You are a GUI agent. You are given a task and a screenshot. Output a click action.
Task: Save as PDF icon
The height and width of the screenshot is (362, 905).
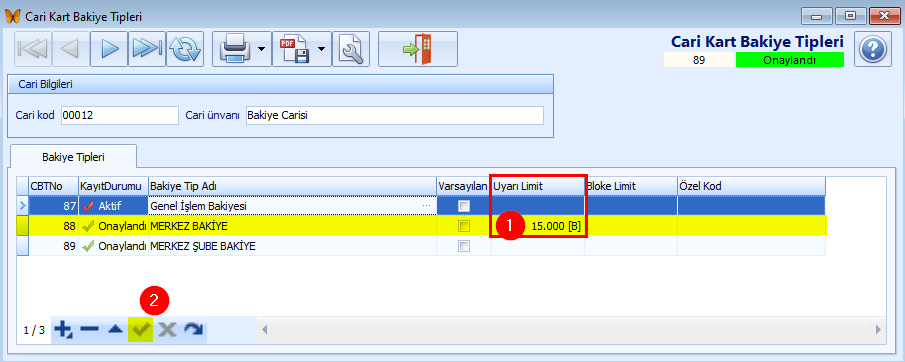tap(294, 50)
